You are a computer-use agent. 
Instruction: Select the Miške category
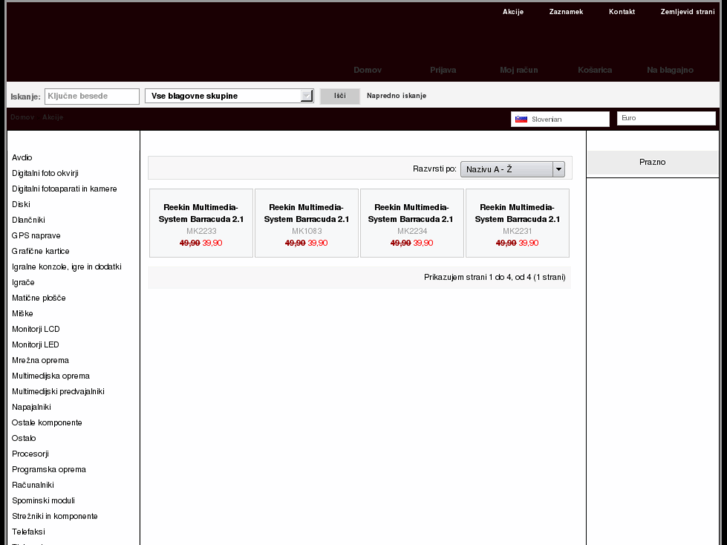point(22,314)
